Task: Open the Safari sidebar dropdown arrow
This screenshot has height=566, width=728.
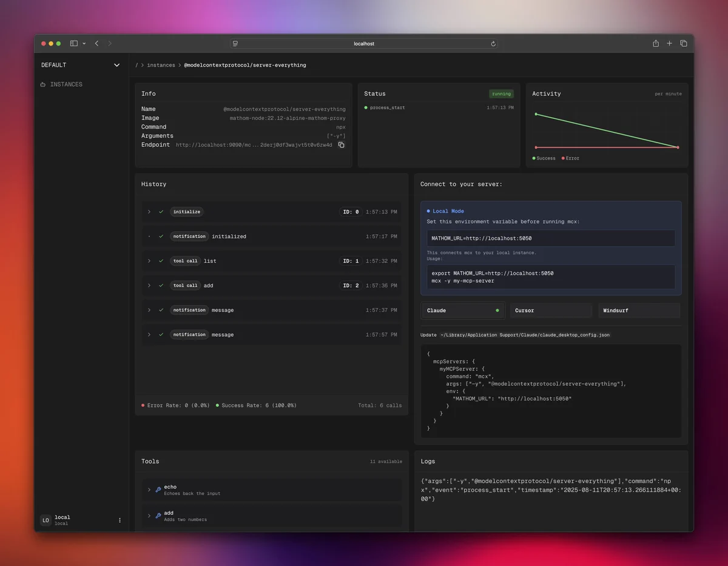Action: tap(84, 44)
